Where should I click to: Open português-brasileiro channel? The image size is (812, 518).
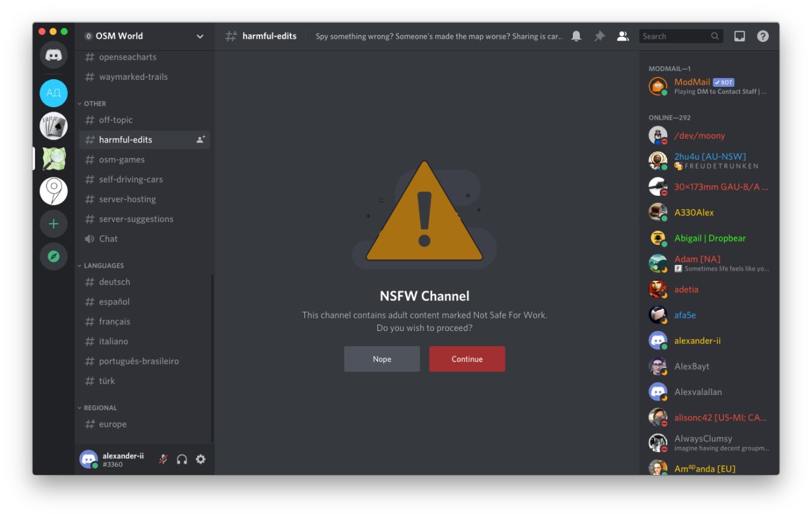(x=145, y=361)
